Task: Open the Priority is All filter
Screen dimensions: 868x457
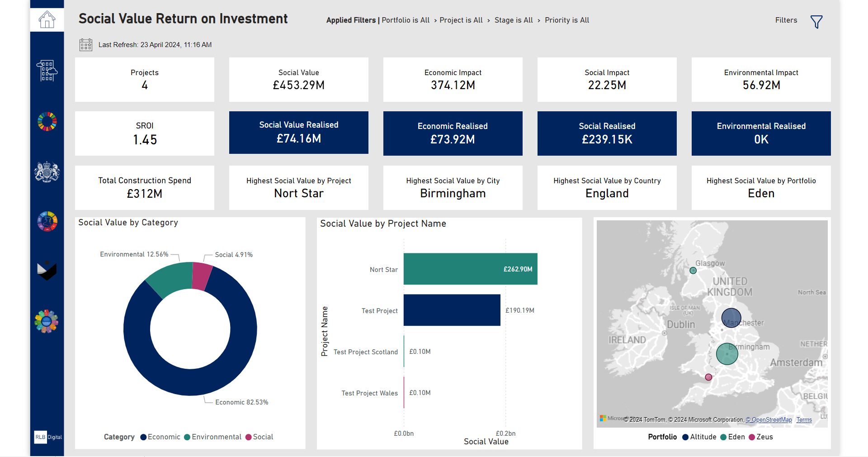Action: click(x=566, y=20)
